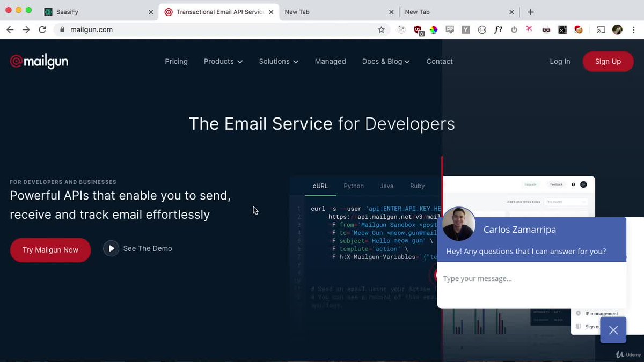Click the CSP extension icon

[x=450, y=30]
